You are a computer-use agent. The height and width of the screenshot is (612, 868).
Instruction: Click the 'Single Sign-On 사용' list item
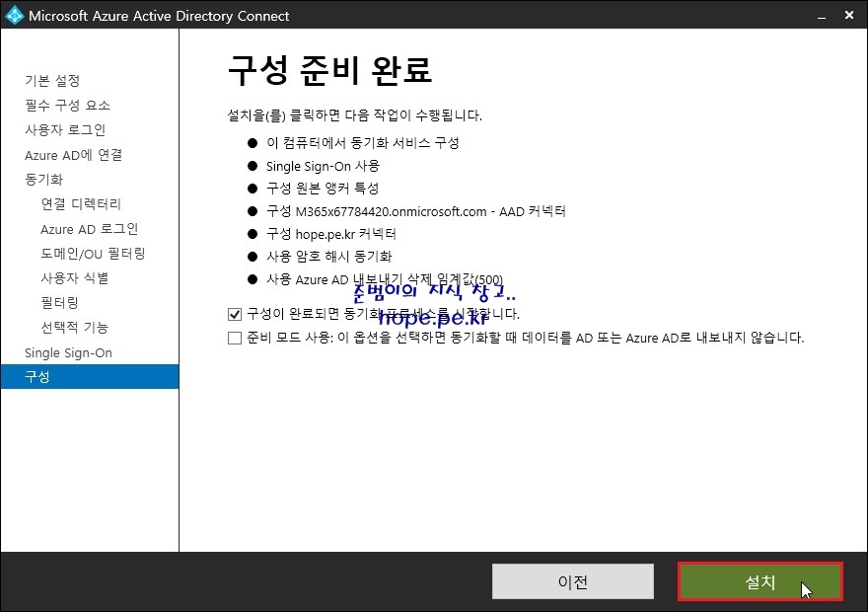pos(323,166)
